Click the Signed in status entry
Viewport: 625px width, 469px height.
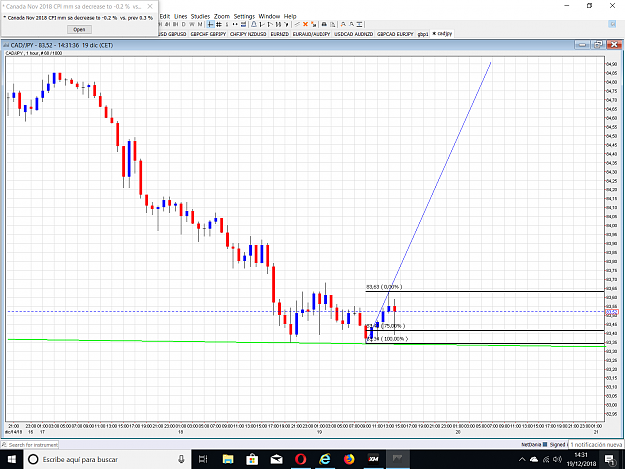click(x=558, y=444)
